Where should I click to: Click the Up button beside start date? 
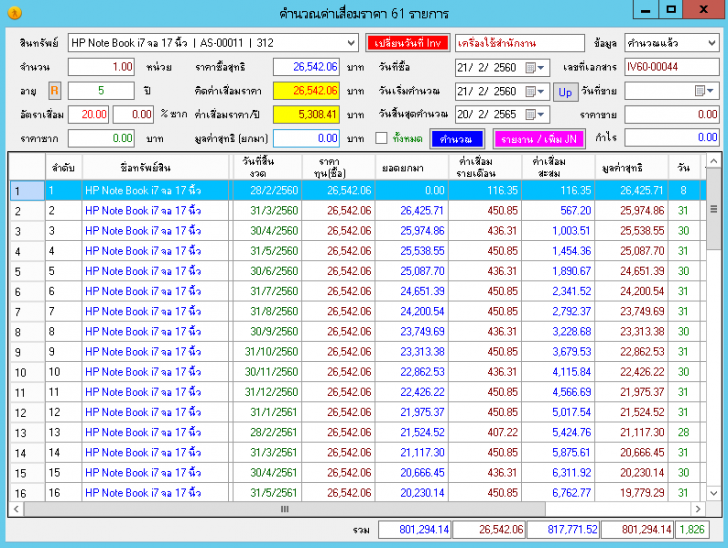click(565, 92)
